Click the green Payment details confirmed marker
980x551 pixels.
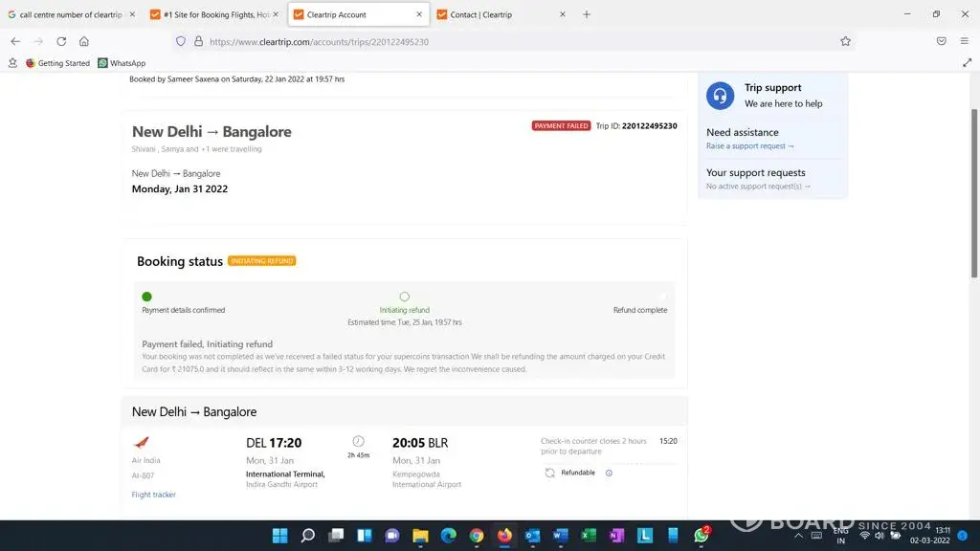pos(146,297)
